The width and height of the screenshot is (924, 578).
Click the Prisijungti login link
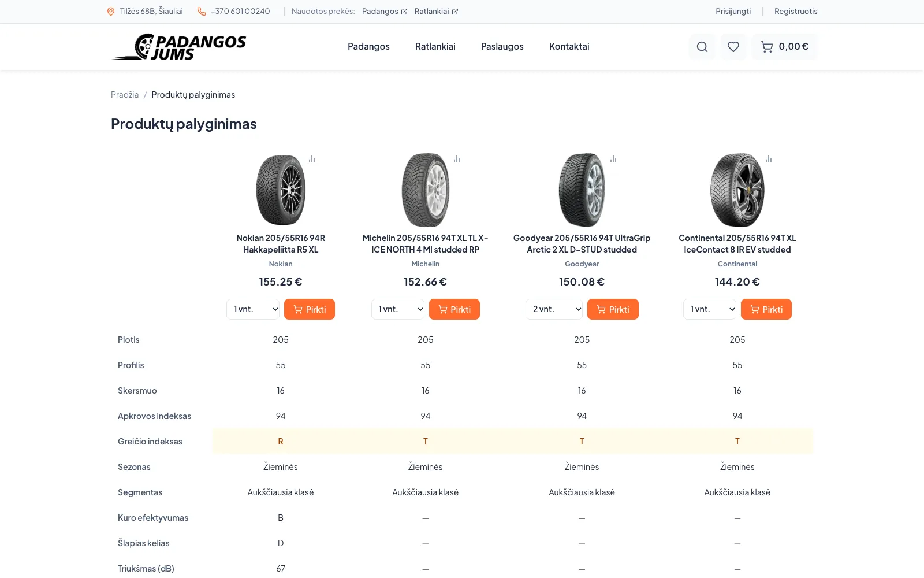(x=733, y=12)
